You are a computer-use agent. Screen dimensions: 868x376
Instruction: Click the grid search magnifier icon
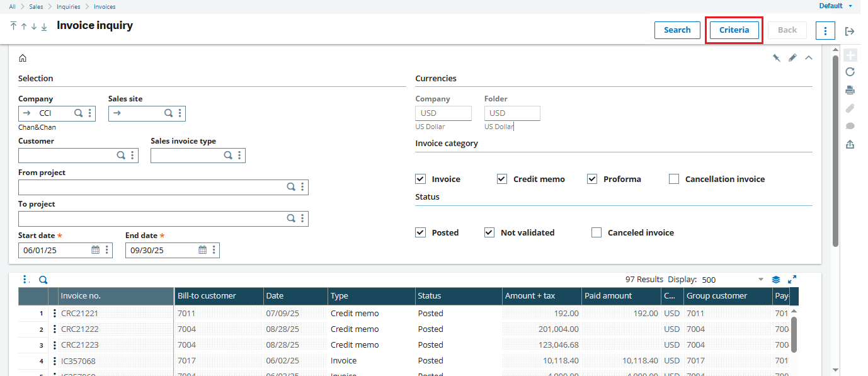coord(43,280)
